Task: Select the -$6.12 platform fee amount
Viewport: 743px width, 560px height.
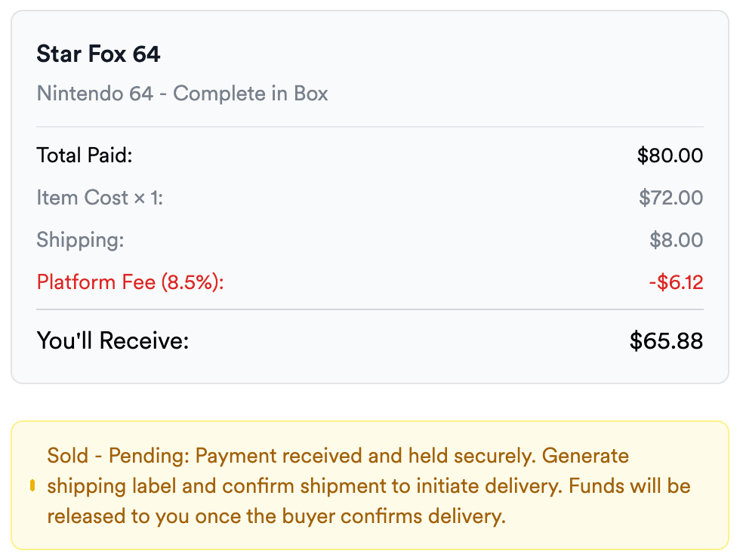Action: tap(675, 282)
